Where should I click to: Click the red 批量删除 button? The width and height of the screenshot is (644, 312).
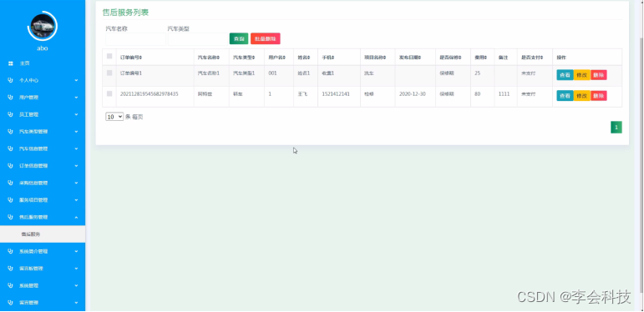tap(266, 38)
